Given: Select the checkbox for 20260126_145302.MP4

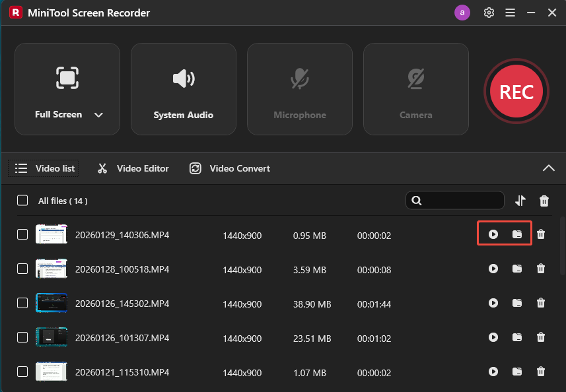Looking at the screenshot, I should pyautogui.click(x=22, y=303).
